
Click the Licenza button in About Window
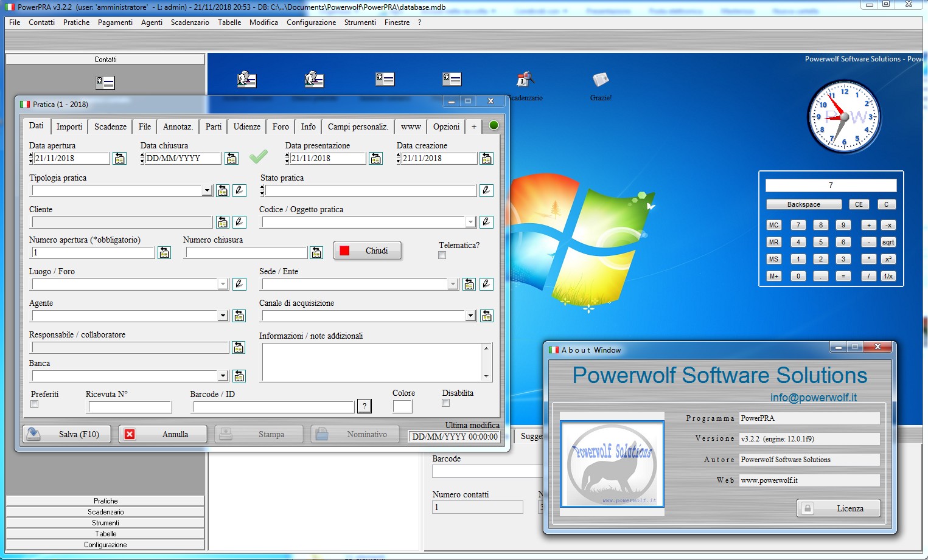pyautogui.click(x=839, y=508)
